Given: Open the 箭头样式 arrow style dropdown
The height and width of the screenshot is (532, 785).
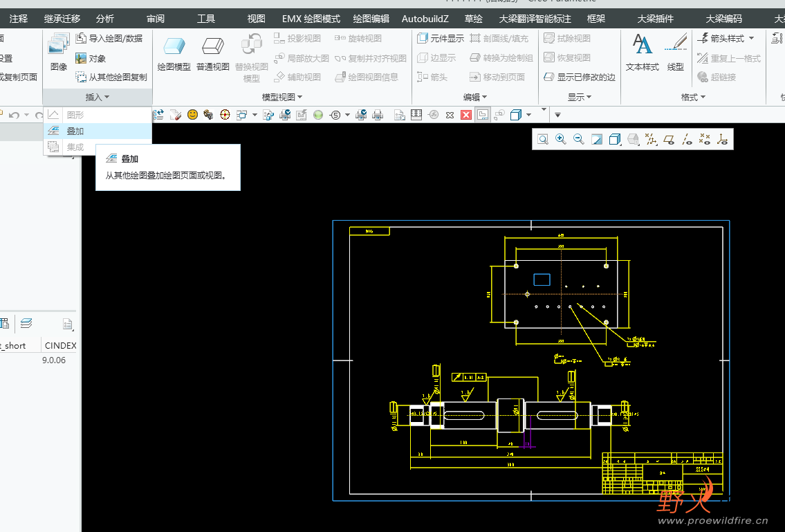Looking at the screenshot, I should coord(726,39).
